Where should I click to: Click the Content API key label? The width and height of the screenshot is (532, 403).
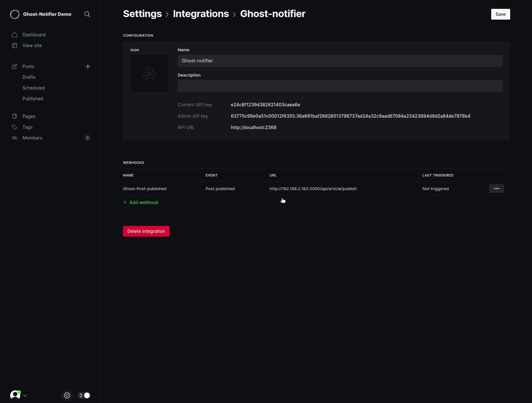[195, 105]
